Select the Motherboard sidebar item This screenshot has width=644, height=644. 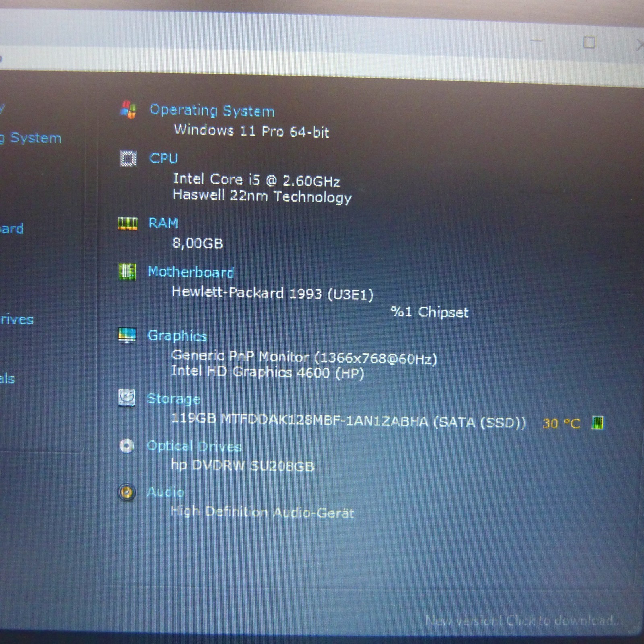[12, 229]
